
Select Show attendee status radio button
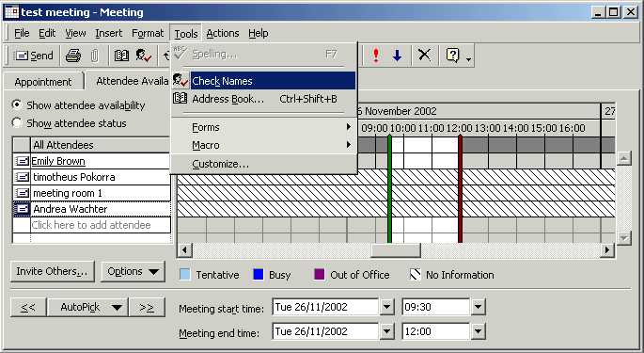[x=17, y=122]
